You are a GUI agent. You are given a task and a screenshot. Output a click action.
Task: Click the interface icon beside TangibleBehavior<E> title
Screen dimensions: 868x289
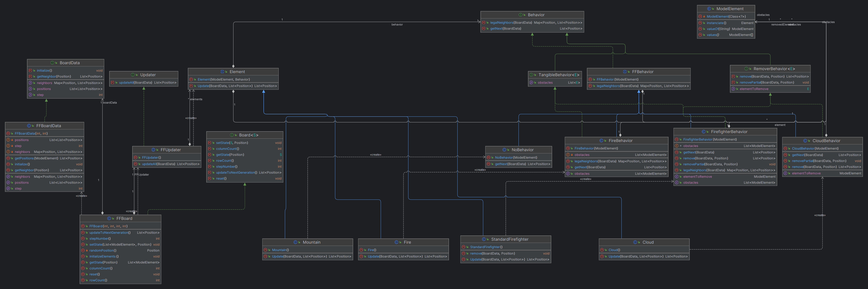[x=531, y=75]
